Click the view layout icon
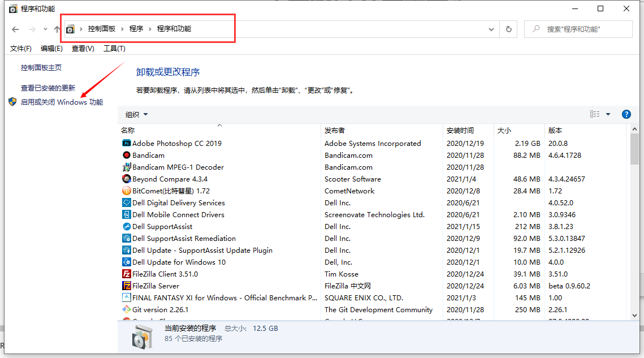The image size is (644, 358). (595, 114)
